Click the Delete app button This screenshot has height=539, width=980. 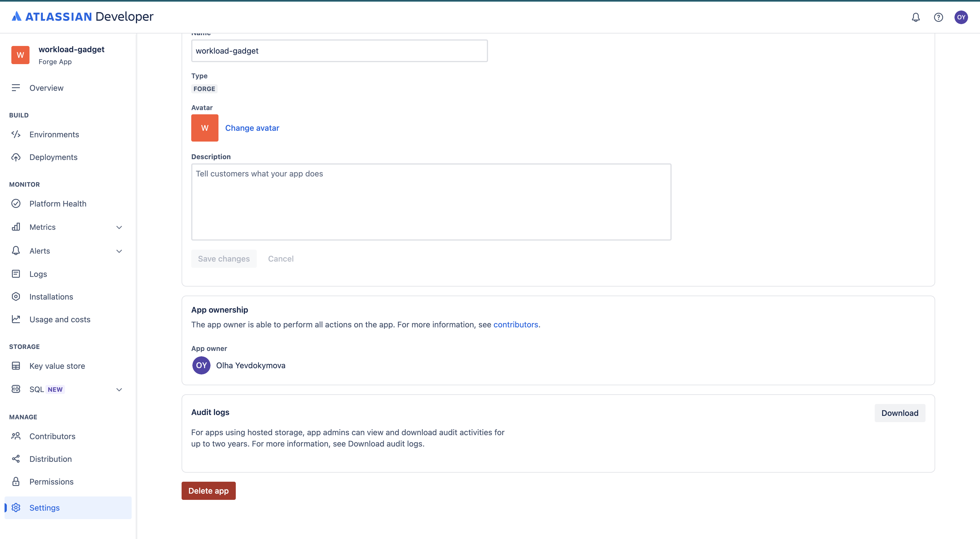pos(209,491)
